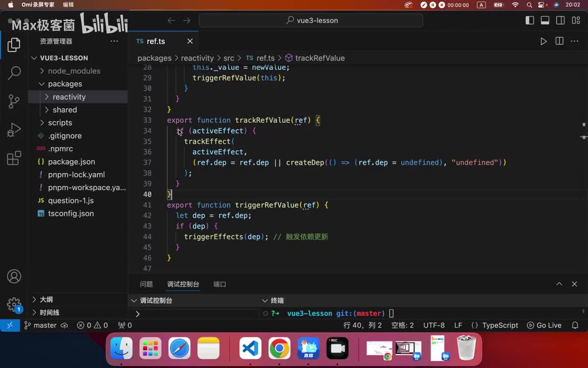Open the 编辑 menu in menu bar
The height and width of the screenshot is (368, 588).
coord(68,5)
